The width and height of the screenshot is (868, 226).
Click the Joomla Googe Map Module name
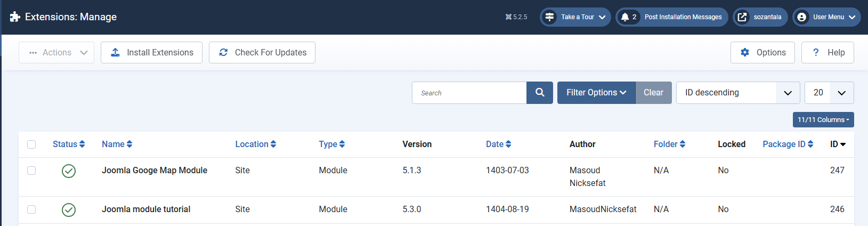click(x=155, y=171)
